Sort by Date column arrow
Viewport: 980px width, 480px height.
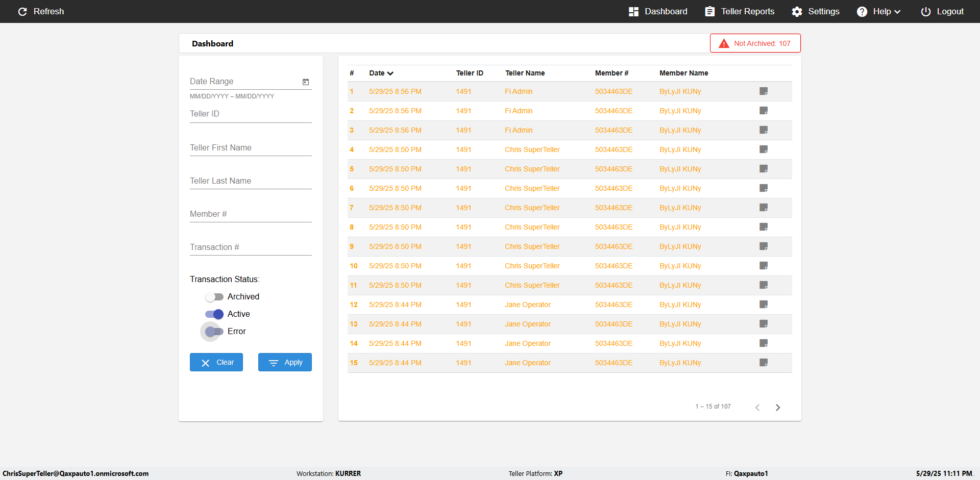390,73
